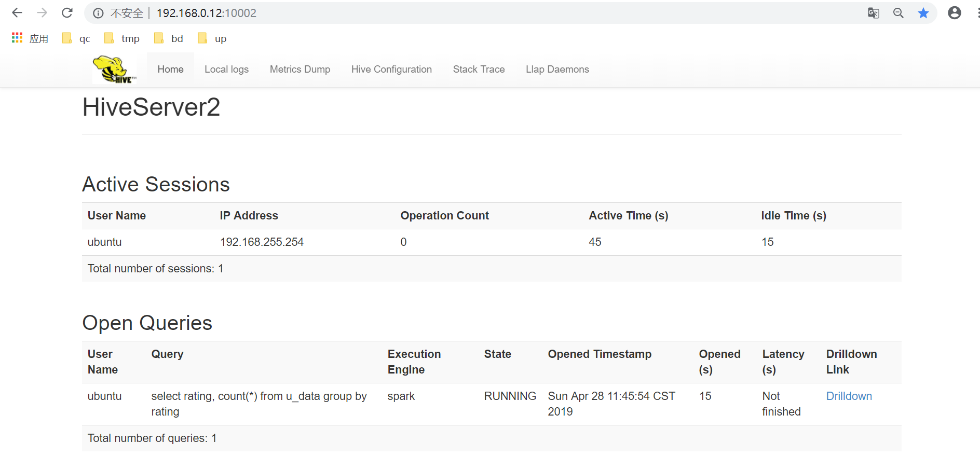Click the Open Queries heading
The image size is (980, 470).
[x=147, y=323]
